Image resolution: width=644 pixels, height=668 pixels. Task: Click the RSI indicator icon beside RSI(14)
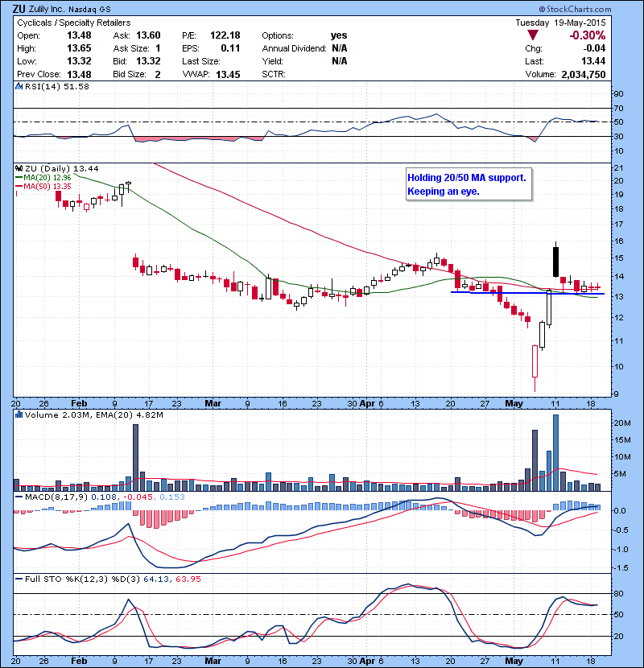coord(19,86)
